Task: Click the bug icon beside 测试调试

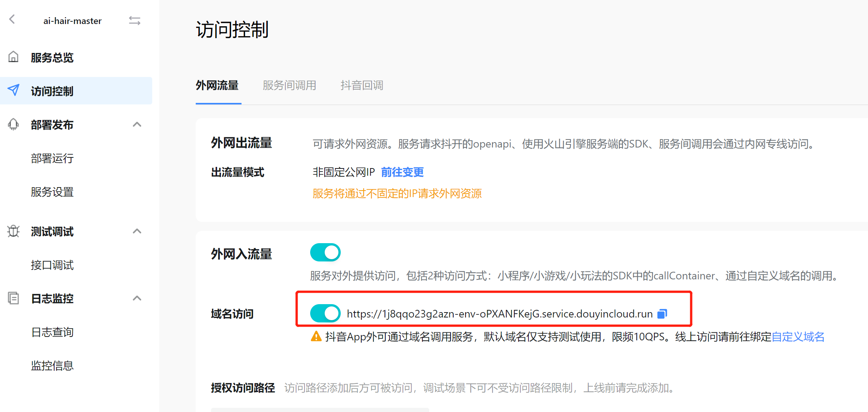Action: pos(13,231)
